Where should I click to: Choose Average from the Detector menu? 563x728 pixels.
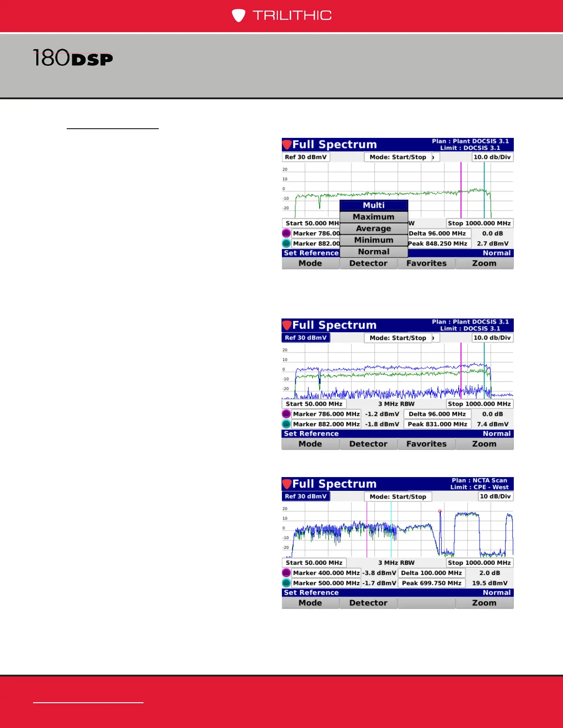tap(374, 228)
